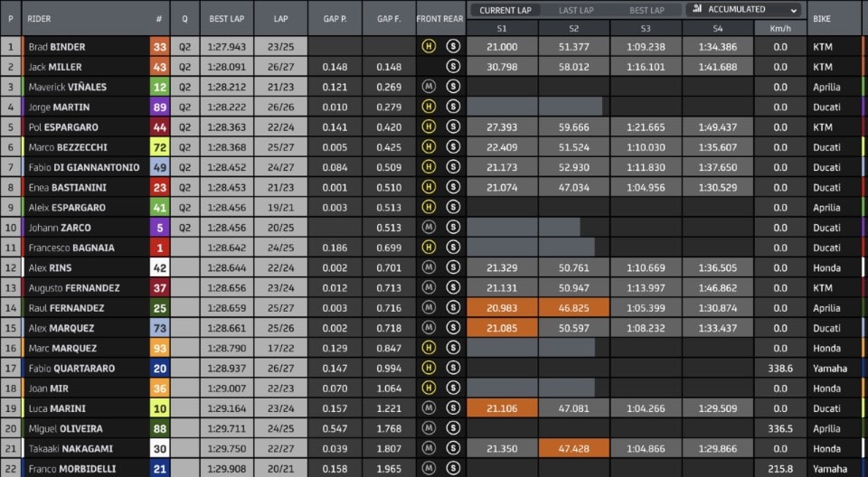Click Takaaki Nakagami's soft rear tyre icon
The image size is (868, 477).
click(453, 449)
